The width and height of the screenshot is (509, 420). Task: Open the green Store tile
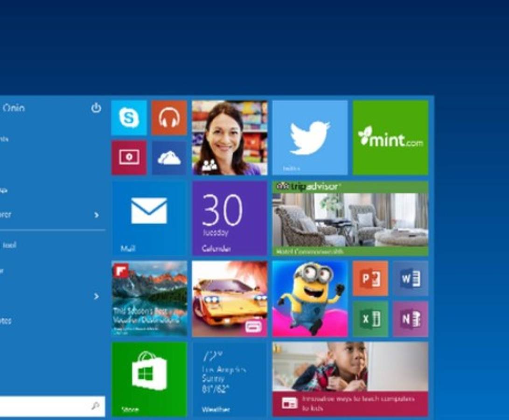tap(149, 379)
